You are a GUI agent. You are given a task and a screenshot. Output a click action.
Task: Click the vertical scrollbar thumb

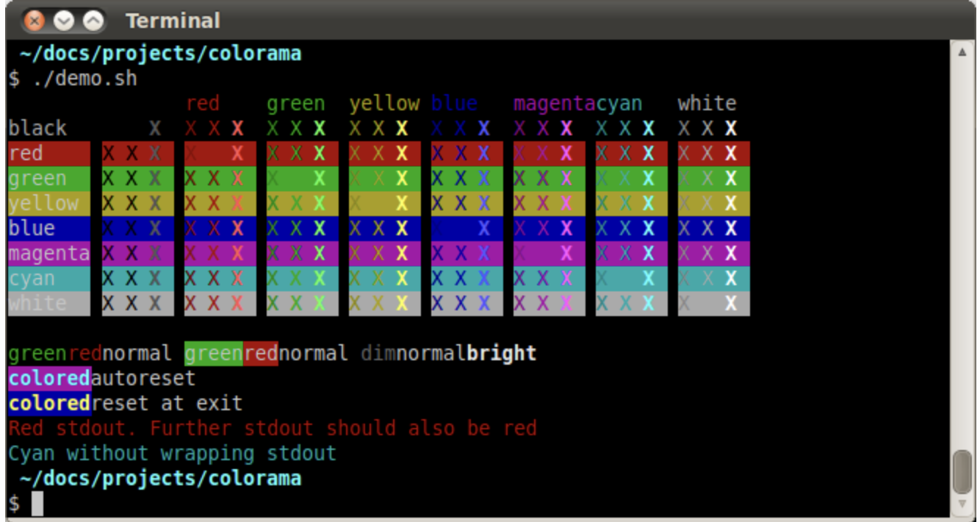(x=962, y=473)
